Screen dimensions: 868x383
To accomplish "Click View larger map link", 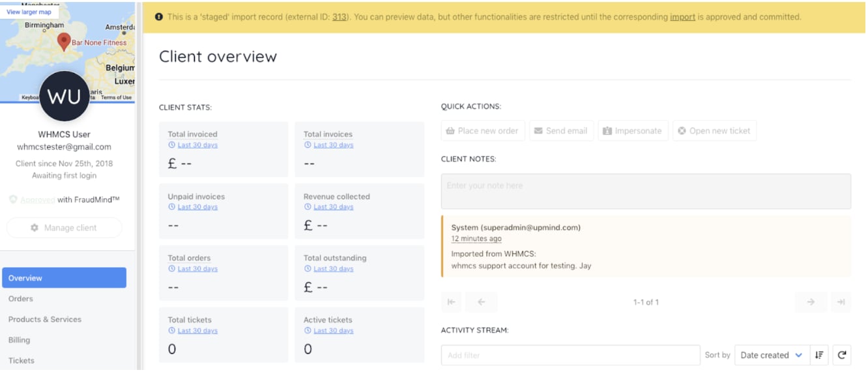I will pos(29,12).
